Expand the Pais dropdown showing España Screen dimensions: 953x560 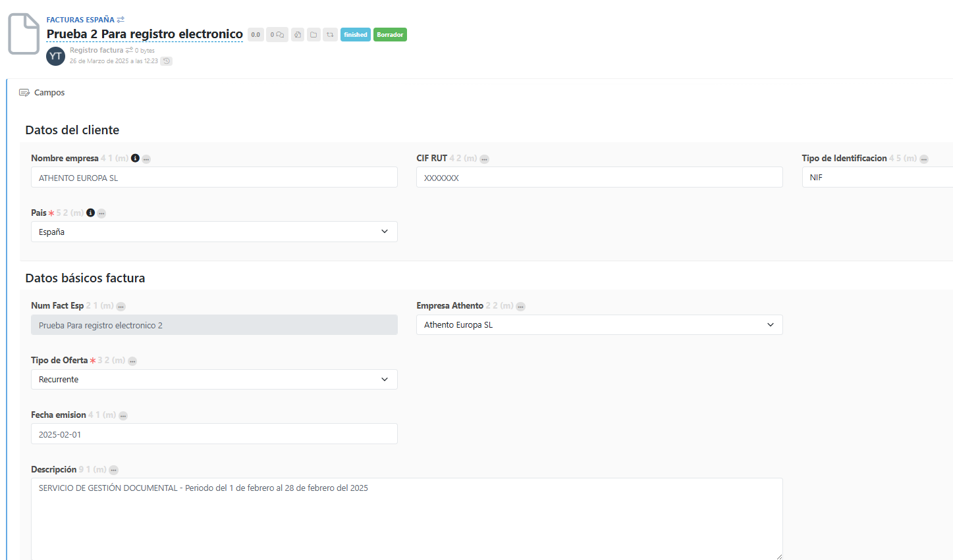pos(214,232)
